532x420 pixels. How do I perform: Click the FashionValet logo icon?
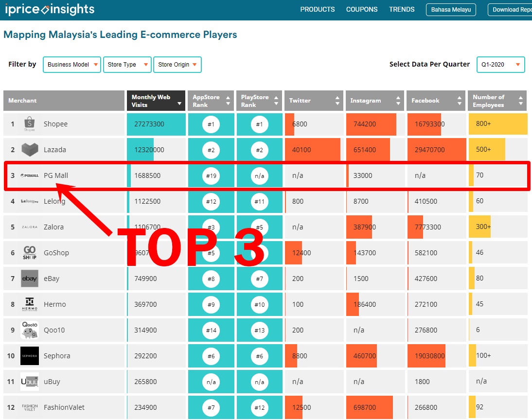pos(30,407)
